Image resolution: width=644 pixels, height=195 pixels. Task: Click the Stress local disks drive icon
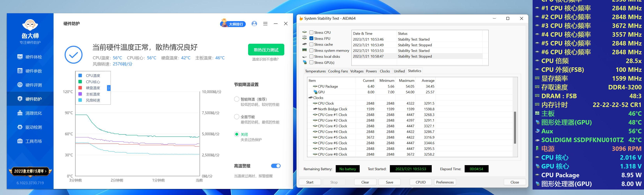point(304,57)
